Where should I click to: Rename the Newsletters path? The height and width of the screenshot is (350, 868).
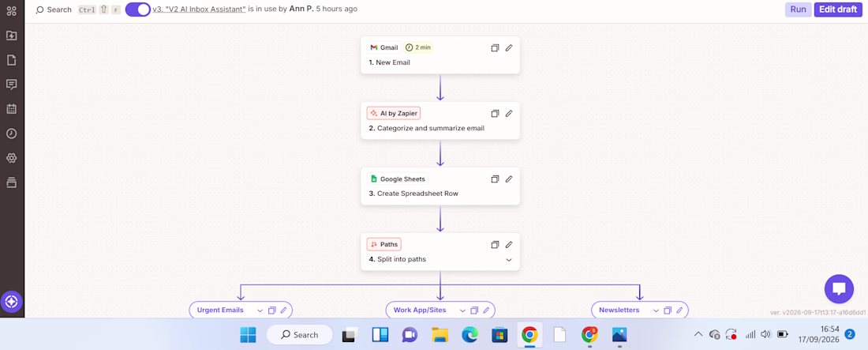[679, 310]
